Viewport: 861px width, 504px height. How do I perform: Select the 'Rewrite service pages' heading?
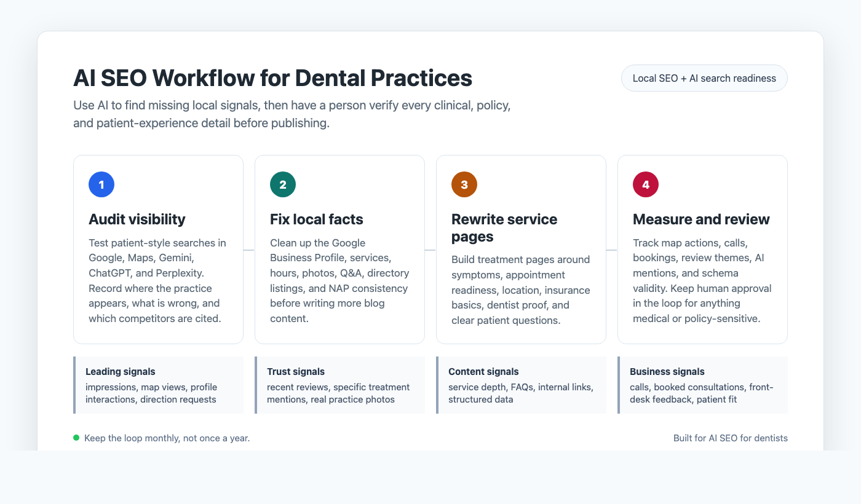504,227
